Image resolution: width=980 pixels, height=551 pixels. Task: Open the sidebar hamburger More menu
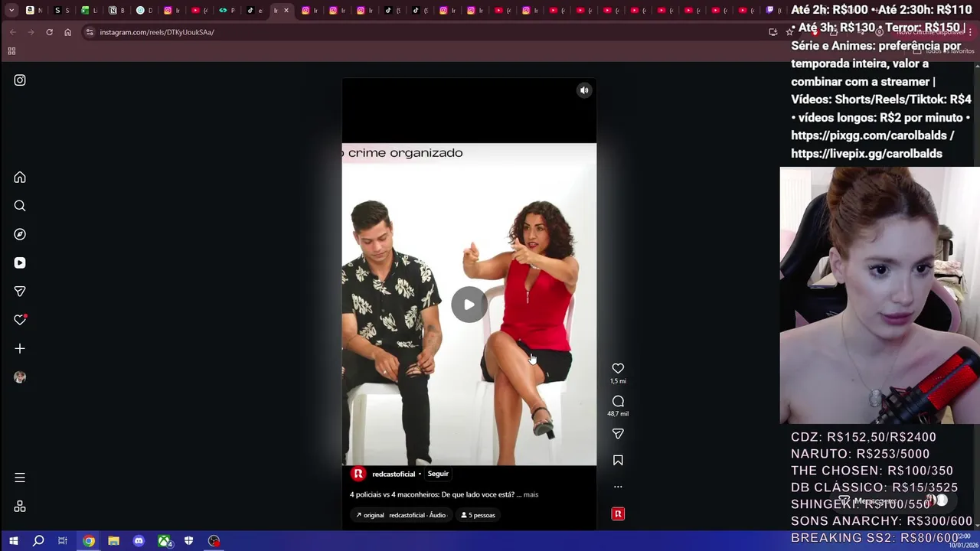point(20,478)
